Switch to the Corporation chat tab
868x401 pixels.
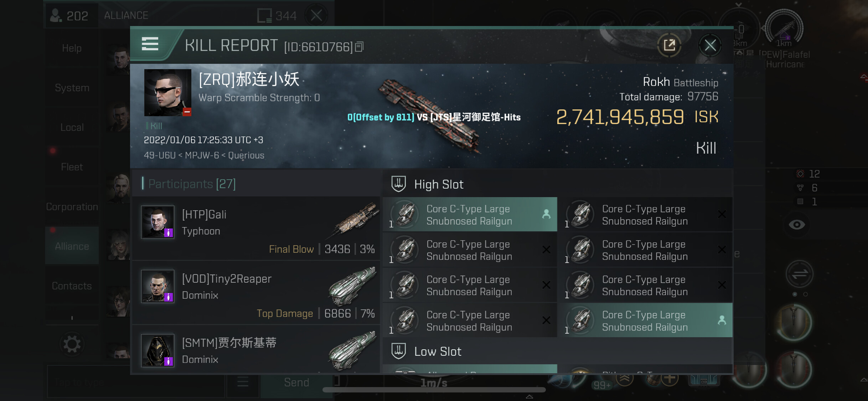point(72,207)
